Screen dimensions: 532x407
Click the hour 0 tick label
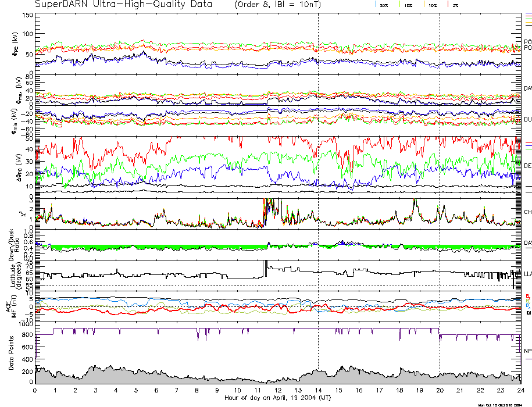tap(35, 391)
